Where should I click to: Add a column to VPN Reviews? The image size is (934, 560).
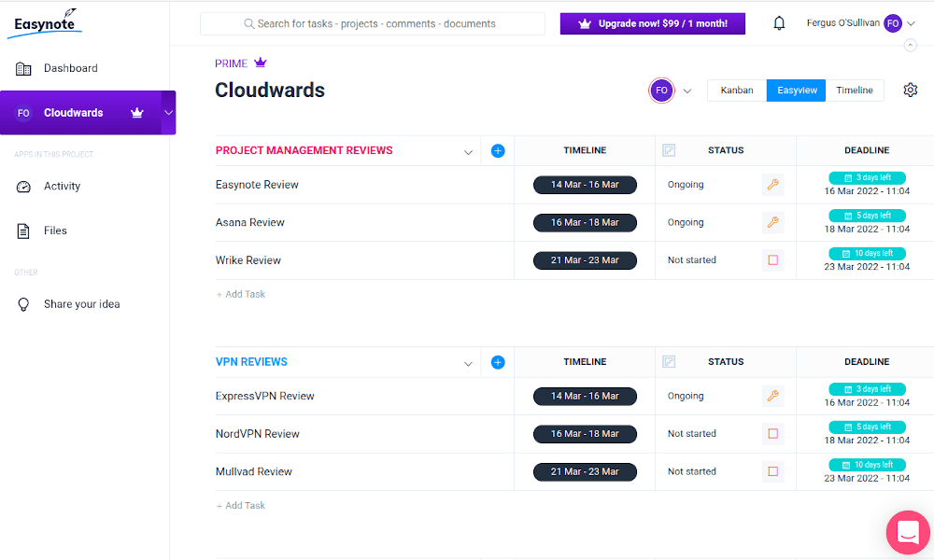pyautogui.click(x=498, y=362)
